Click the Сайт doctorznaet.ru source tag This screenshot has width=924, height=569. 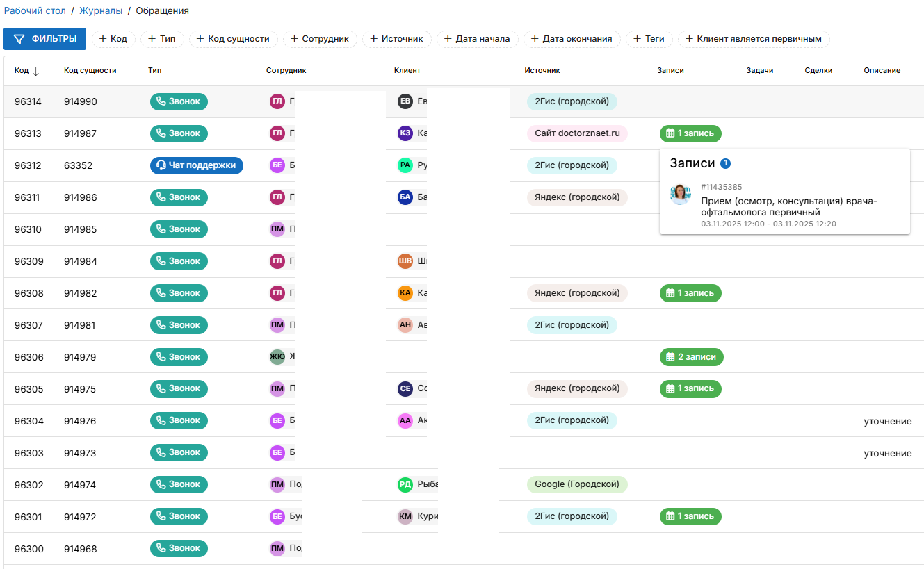(x=576, y=133)
